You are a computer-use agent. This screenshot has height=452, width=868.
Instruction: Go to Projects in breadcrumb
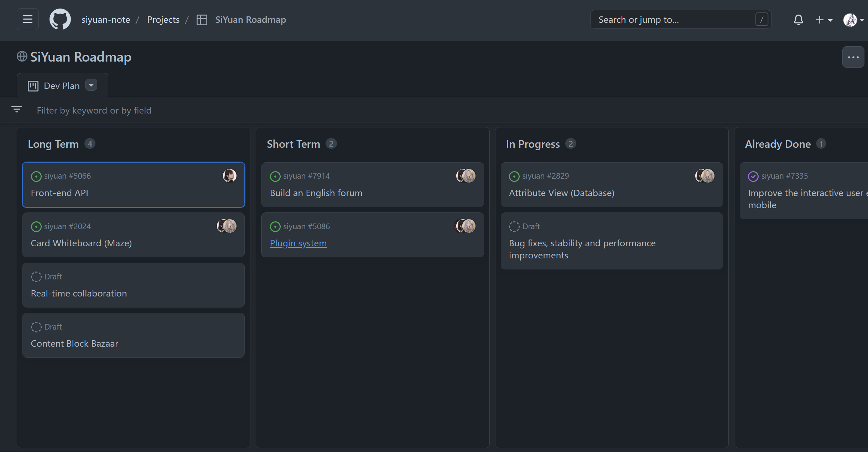click(163, 20)
